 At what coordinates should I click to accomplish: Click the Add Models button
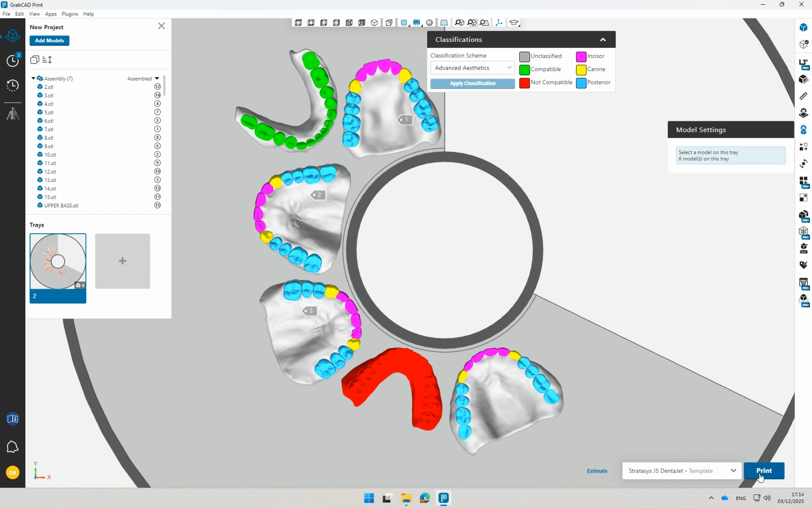coord(49,40)
